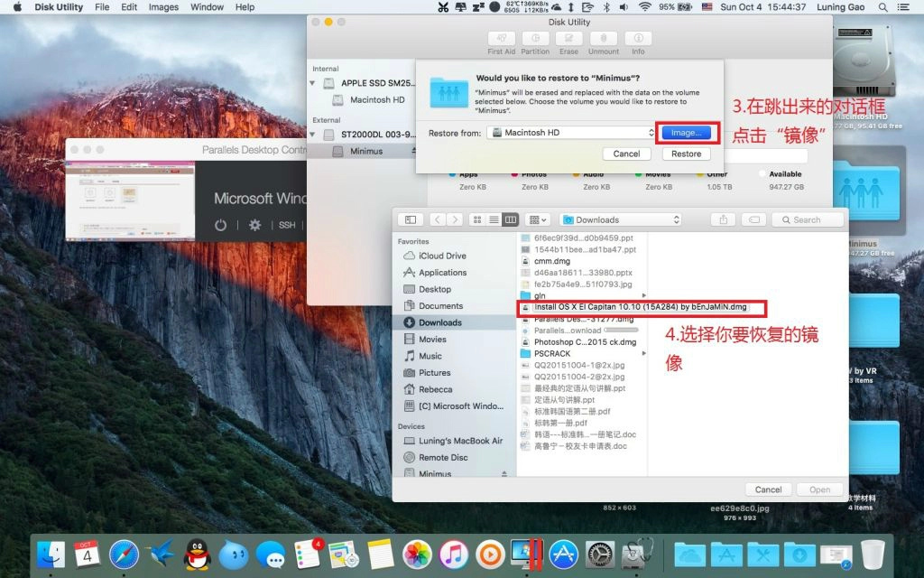The height and width of the screenshot is (578, 924).
Task: Eject Minimus in the file dialog sidebar
Action: pyautogui.click(x=504, y=473)
